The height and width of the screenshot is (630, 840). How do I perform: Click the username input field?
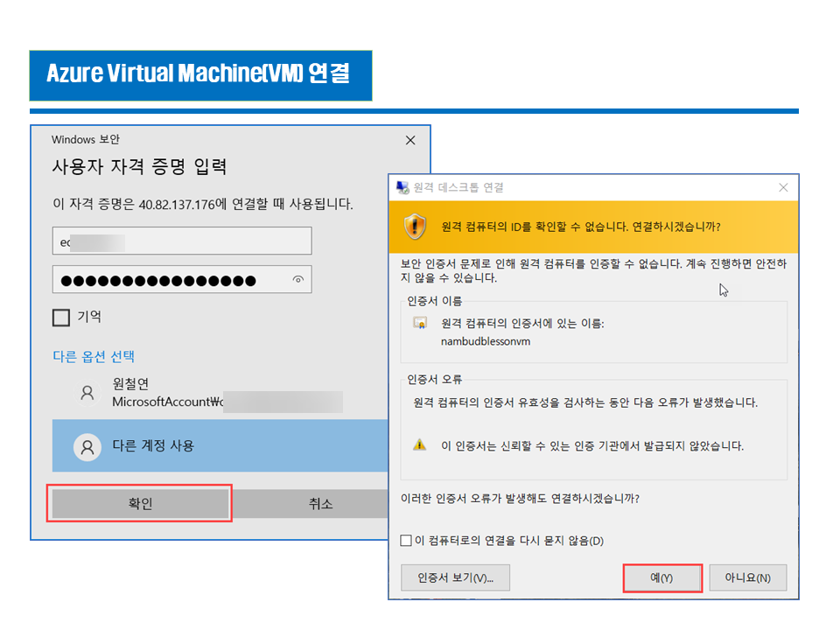[x=182, y=241]
